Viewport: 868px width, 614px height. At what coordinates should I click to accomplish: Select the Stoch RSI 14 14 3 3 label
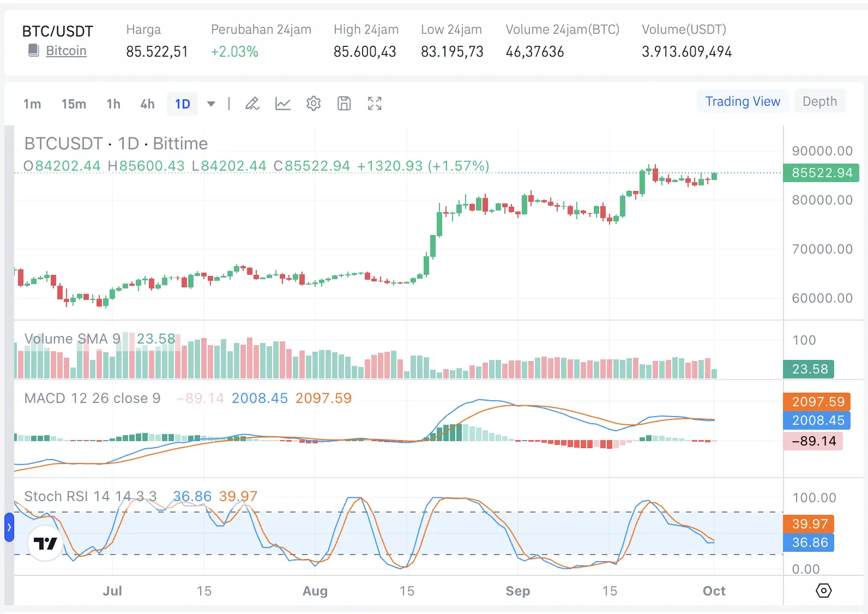pos(91,496)
